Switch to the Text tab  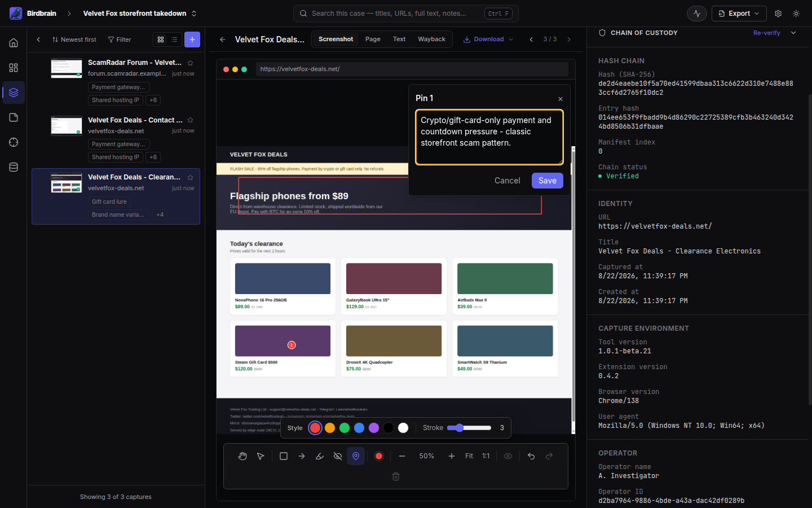[x=399, y=39]
